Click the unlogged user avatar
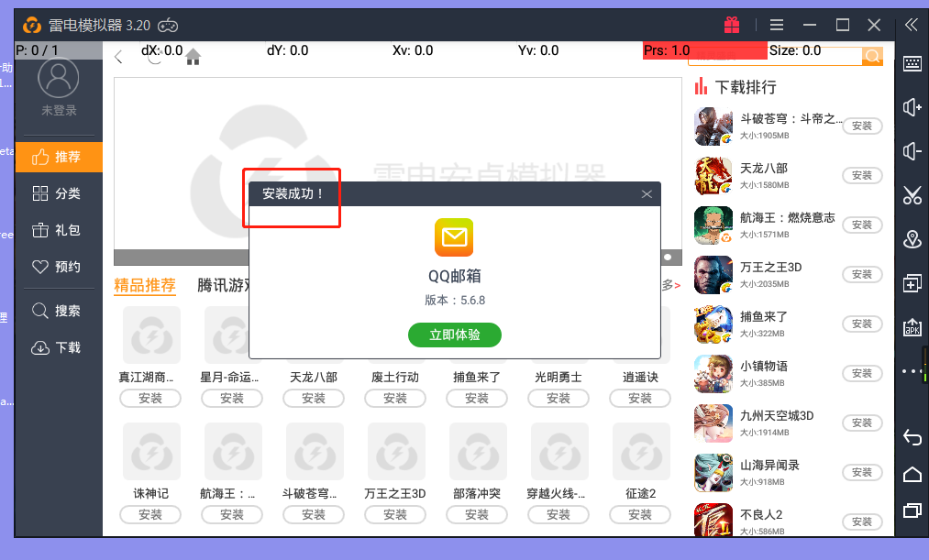Image resolution: width=929 pixels, height=560 pixels. click(x=59, y=78)
